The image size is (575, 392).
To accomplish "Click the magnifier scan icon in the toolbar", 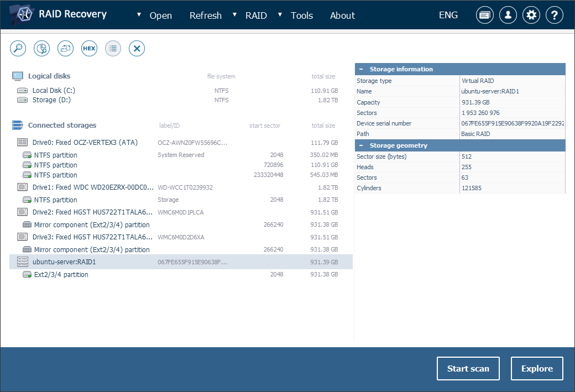I will point(18,49).
